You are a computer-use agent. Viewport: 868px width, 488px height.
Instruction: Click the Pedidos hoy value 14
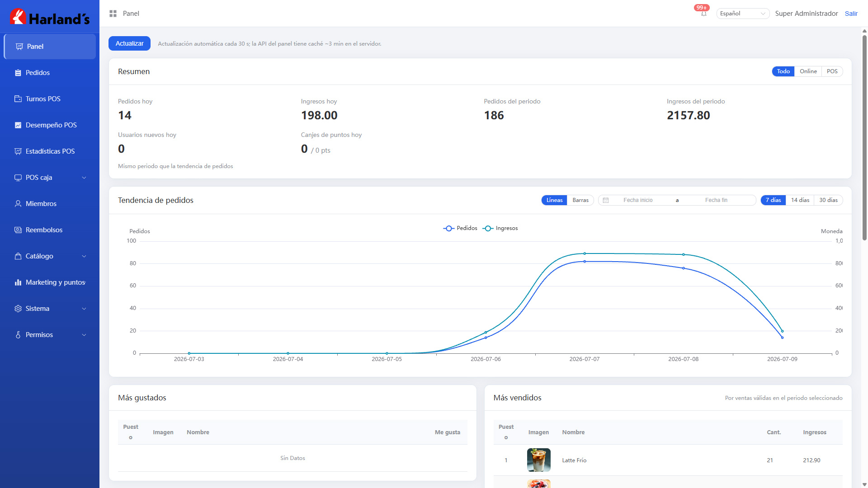tap(125, 116)
